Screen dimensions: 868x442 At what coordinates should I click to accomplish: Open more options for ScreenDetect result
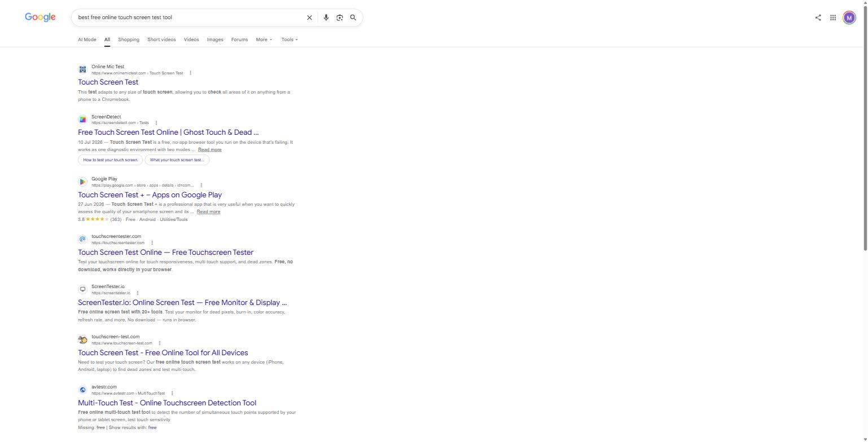click(156, 123)
